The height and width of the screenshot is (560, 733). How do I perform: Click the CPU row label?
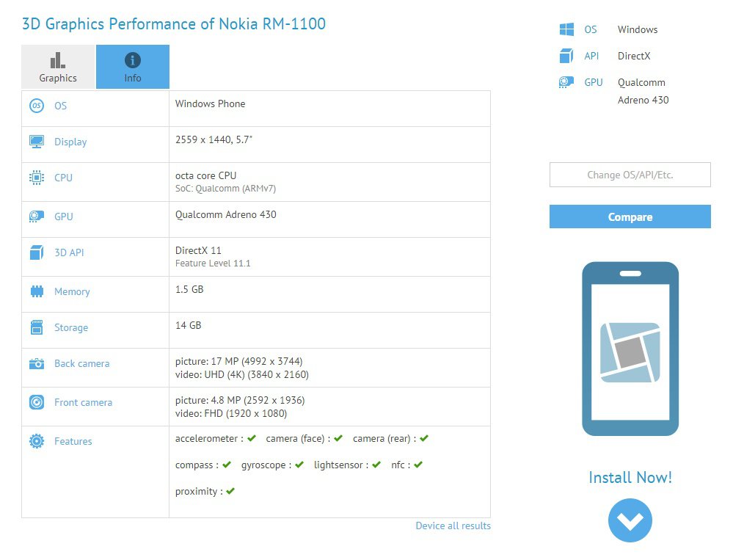click(63, 178)
